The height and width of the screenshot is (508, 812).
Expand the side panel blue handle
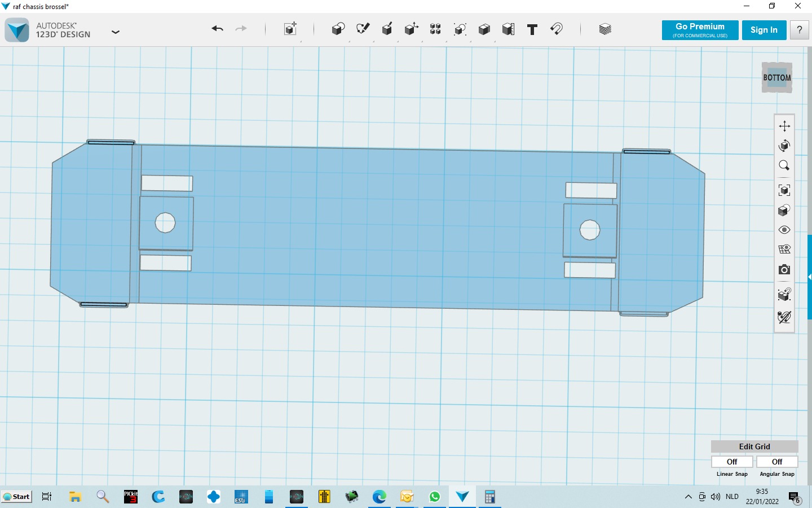coord(810,277)
